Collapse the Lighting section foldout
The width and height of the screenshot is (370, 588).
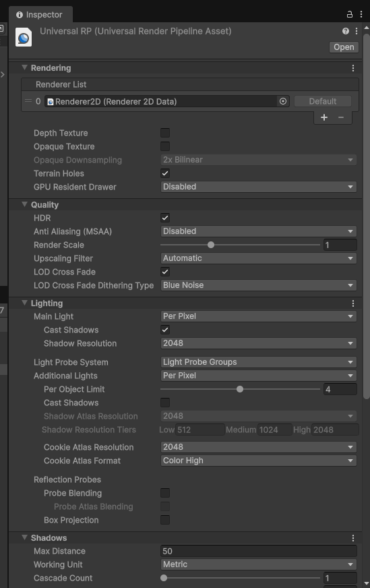click(24, 303)
